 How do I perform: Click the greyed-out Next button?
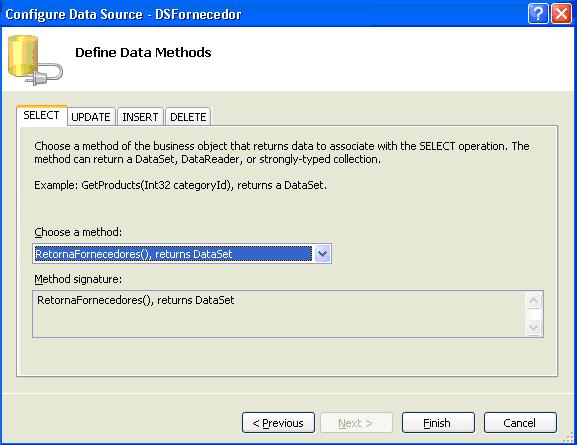pyautogui.click(x=356, y=423)
